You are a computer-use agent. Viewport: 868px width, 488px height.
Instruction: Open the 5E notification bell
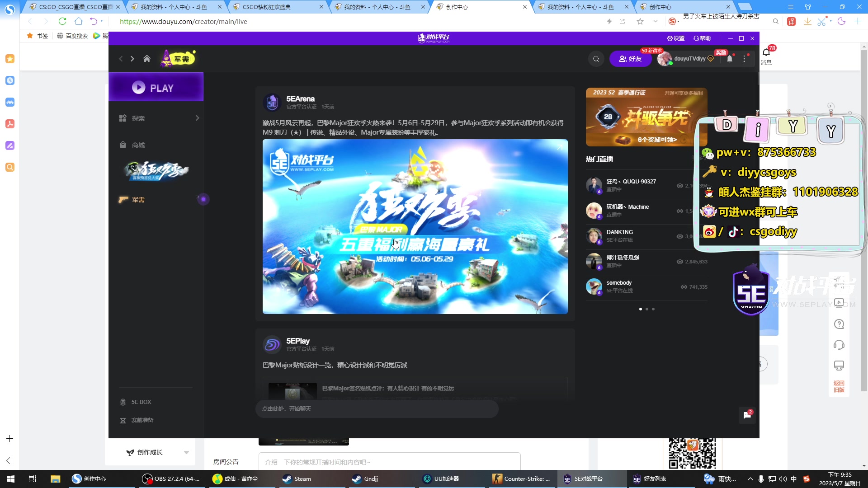click(730, 59)
